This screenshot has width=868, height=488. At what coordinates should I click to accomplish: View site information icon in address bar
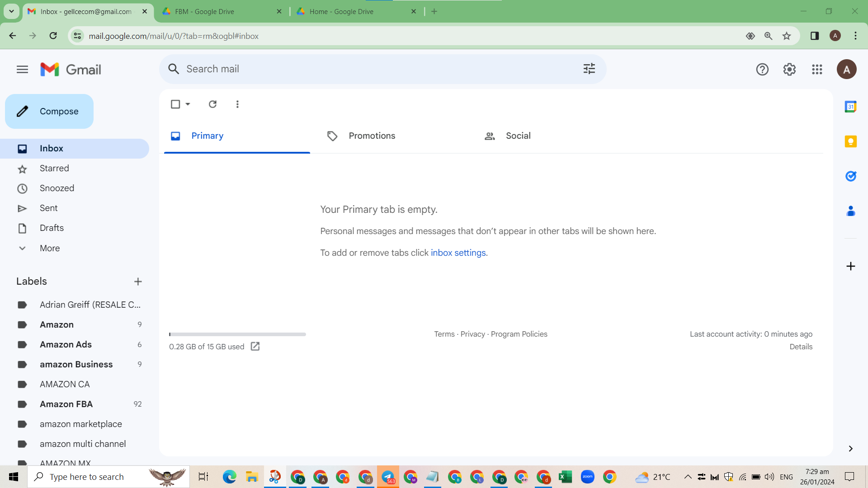coord(78,36)
